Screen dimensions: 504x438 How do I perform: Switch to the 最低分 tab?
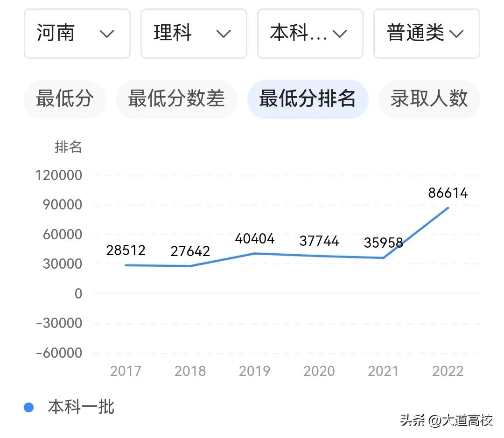pyautogui.click(x=64, y=98)
